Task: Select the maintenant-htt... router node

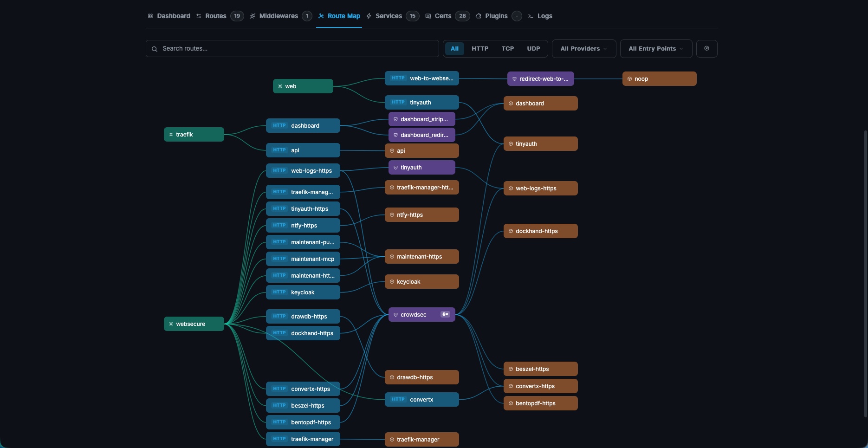Action: [303, 275]
